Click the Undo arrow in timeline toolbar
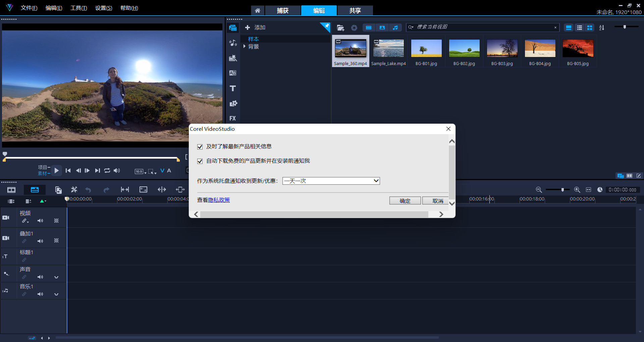Screen dimensions: 644x342 click(88, 190)
